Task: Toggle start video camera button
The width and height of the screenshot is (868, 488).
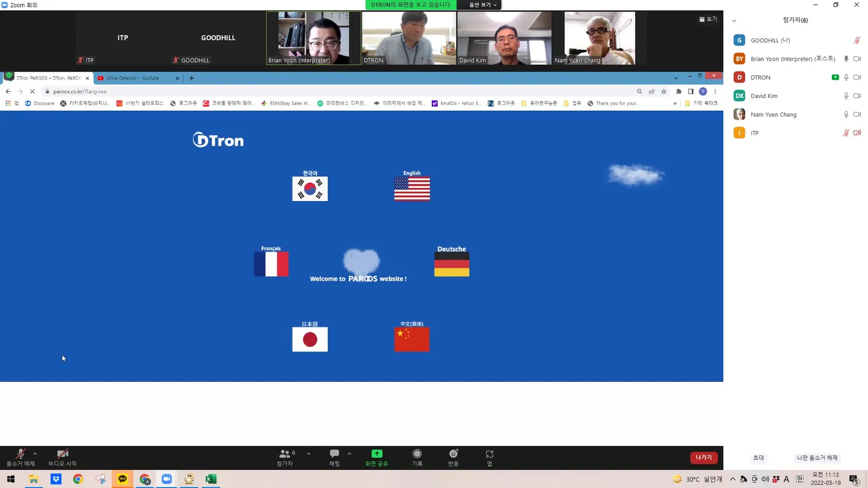Action: tap(62, 457)
